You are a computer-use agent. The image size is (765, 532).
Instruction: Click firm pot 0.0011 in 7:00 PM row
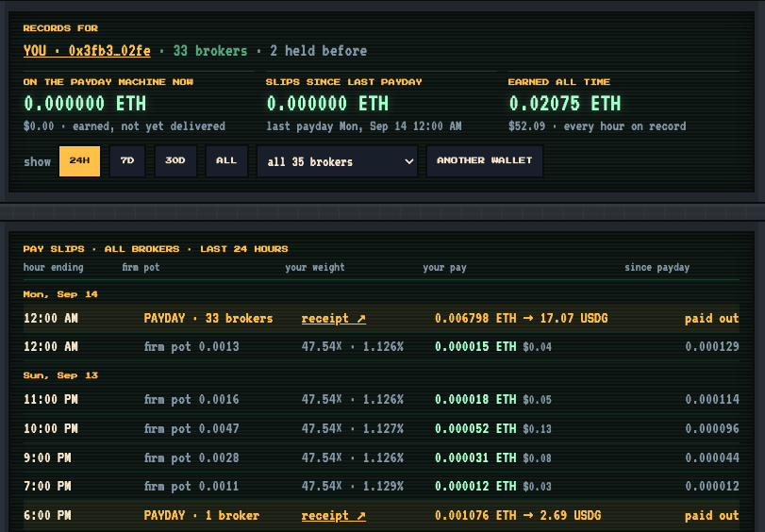(191, 487)
